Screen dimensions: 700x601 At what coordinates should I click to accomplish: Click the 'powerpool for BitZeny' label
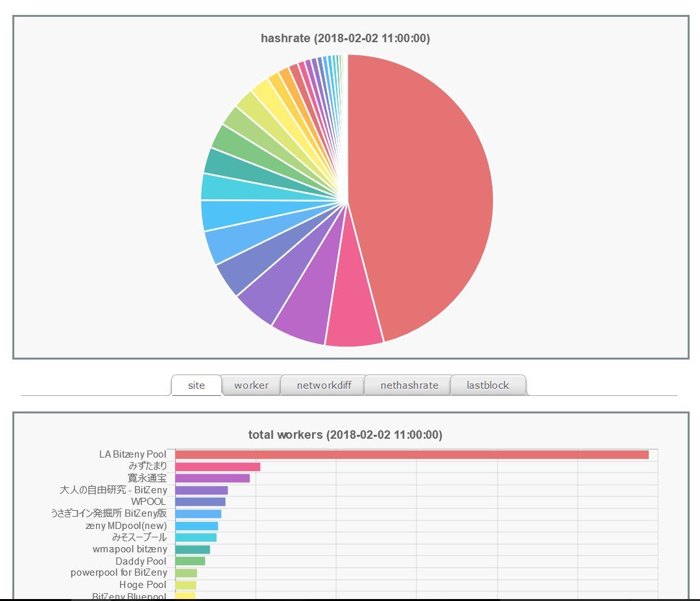pyautogui.click(x=119, y=573)
